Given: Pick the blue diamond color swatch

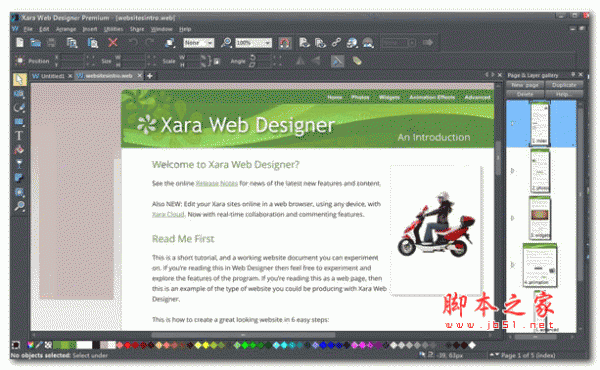Looking at the screenshot, I should click(x=323, y=345).
